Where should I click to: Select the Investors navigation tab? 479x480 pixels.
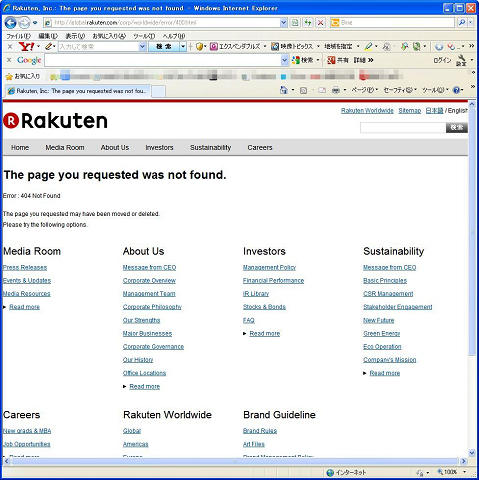(x=159, y=147)
